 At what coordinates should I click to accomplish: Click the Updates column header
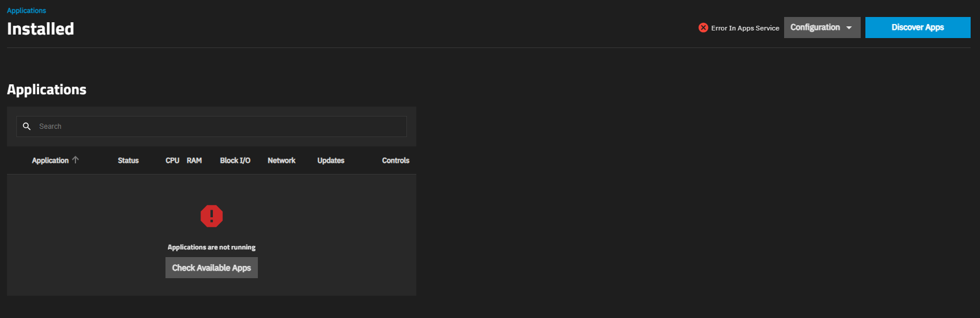pos(331,160)
